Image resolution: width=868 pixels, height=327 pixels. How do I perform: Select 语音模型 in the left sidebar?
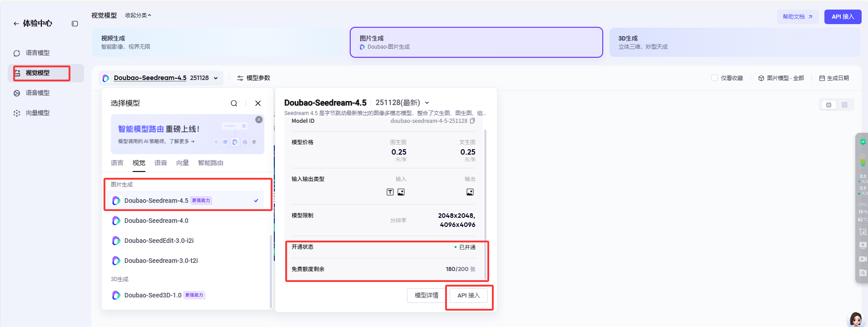coord(38,93)
